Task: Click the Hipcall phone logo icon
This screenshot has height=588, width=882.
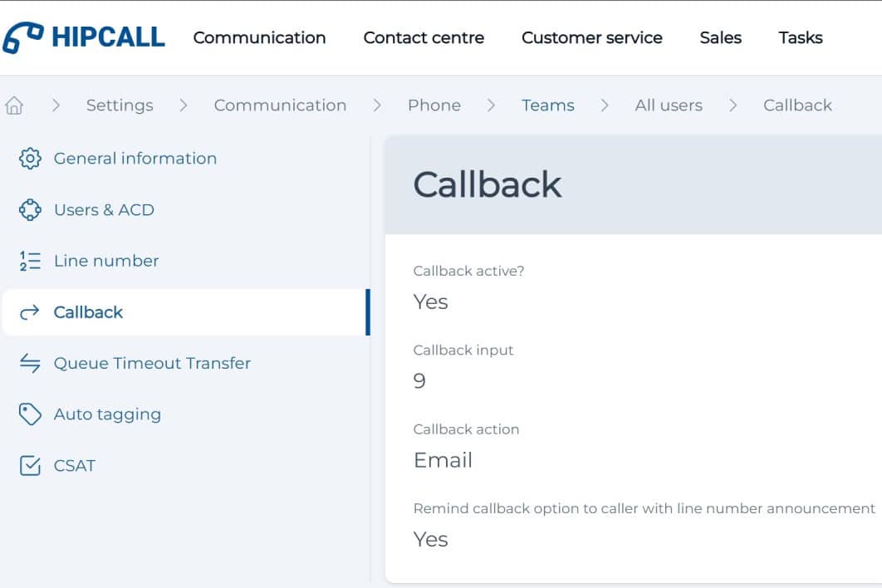Action: click(23, 38)
